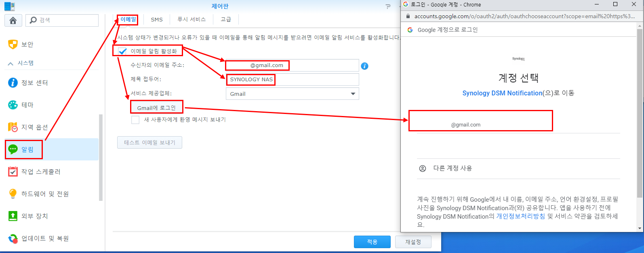Click the Reset (재설정) button
This screenshot has height=253, width=644.
(x=413, y=242)
